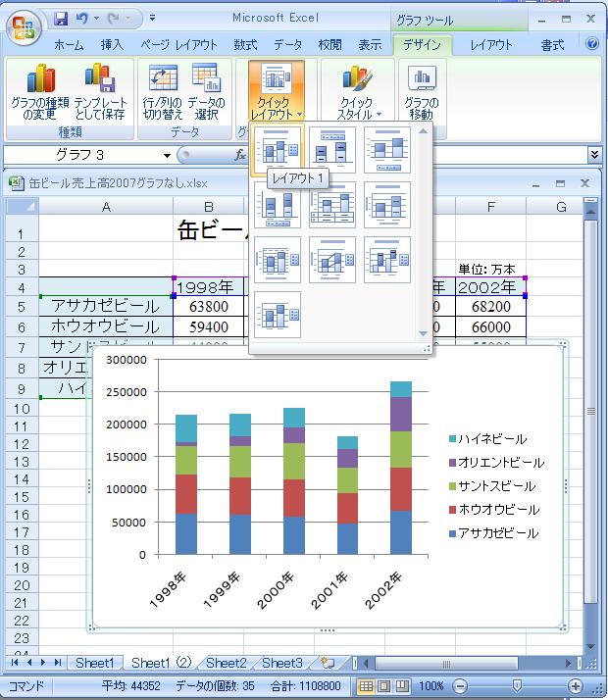
Task: Open Quick Access Toolbar customize arrow
Action: [x=152, y=19]
